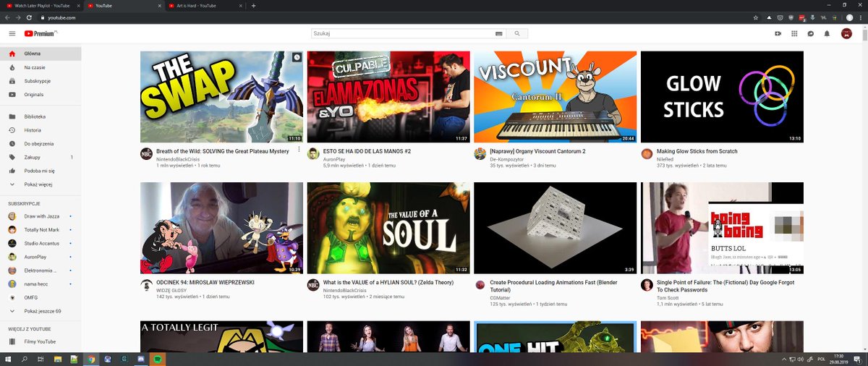The image size is (868, 366).
Task: Open the messages share icon
Action: point(811,33)
